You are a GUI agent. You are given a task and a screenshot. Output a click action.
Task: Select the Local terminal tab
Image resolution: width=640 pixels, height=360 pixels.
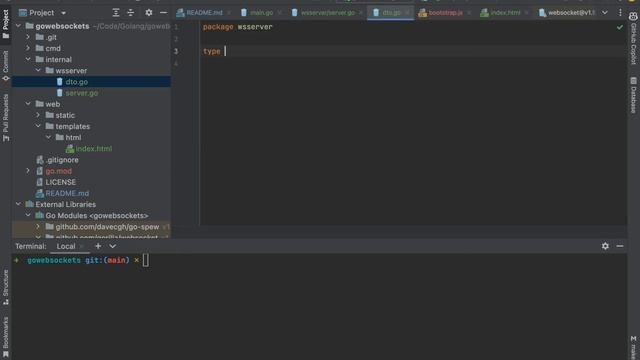pos(66,246)
